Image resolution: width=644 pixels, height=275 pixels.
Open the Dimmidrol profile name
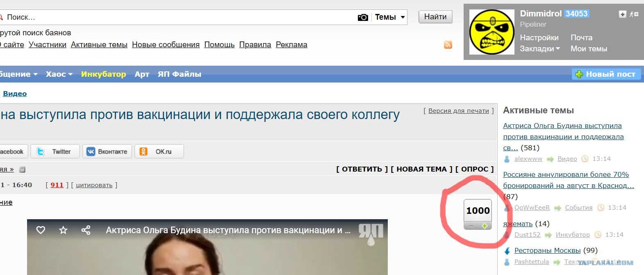(x=541, y=14)
